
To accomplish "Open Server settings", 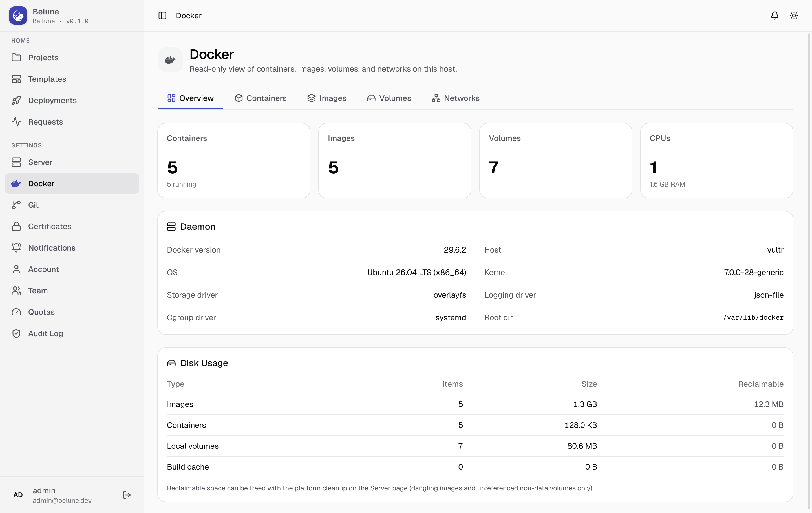I will coord(72,162).
